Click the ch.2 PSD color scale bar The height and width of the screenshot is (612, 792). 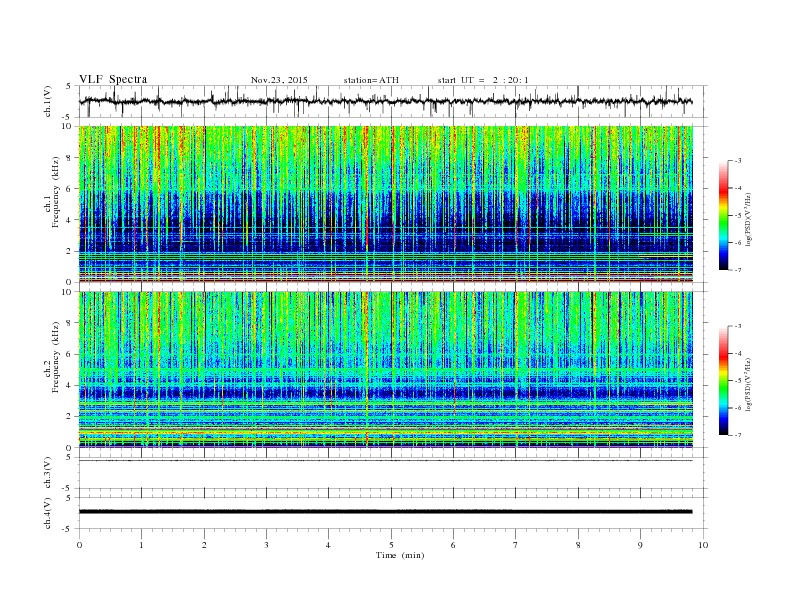[723, 380]
